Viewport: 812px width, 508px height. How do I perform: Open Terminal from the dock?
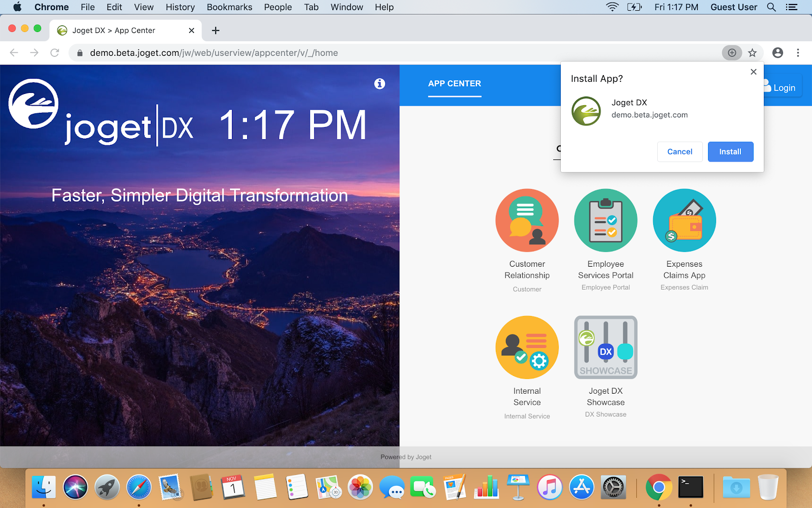(x=691, y=488)
